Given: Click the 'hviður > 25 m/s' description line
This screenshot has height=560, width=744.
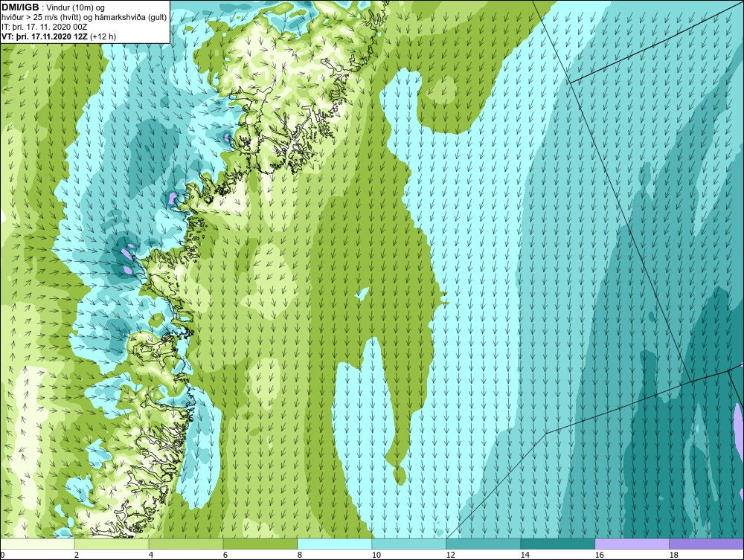Looking at the screenshot, I should click(x=84, y=17).
